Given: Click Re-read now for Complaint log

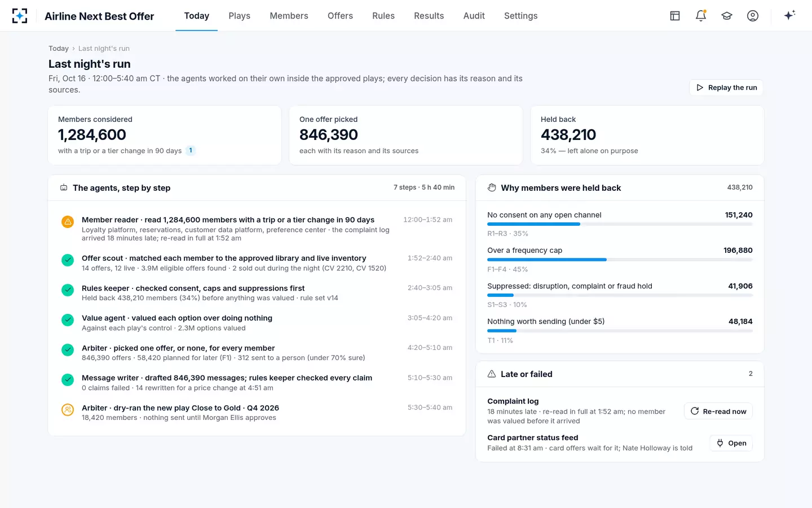Looking at the screenshot, I should (x=718, y=411).
